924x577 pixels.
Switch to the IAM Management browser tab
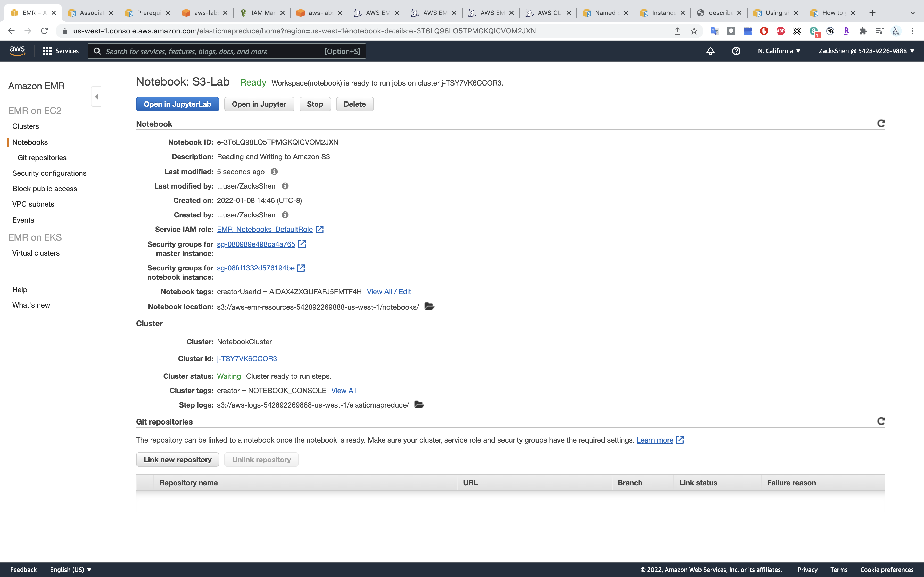pyautogui.click(x=262, y=13)
